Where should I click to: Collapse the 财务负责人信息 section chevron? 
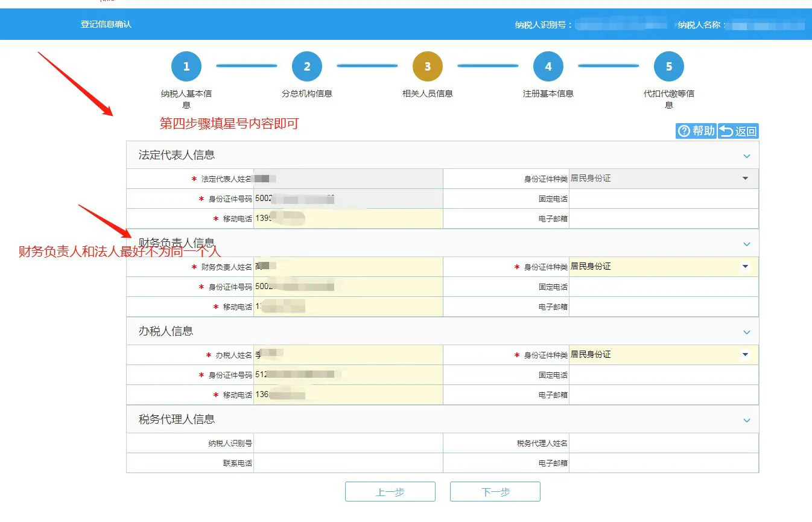click(x=746, y=244)
